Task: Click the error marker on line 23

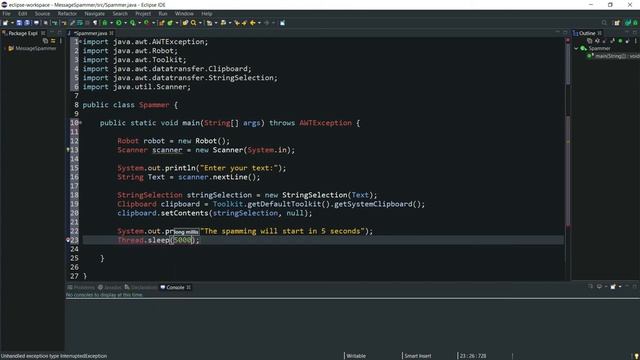Action: pyautogui.click(x=68, y=240)
